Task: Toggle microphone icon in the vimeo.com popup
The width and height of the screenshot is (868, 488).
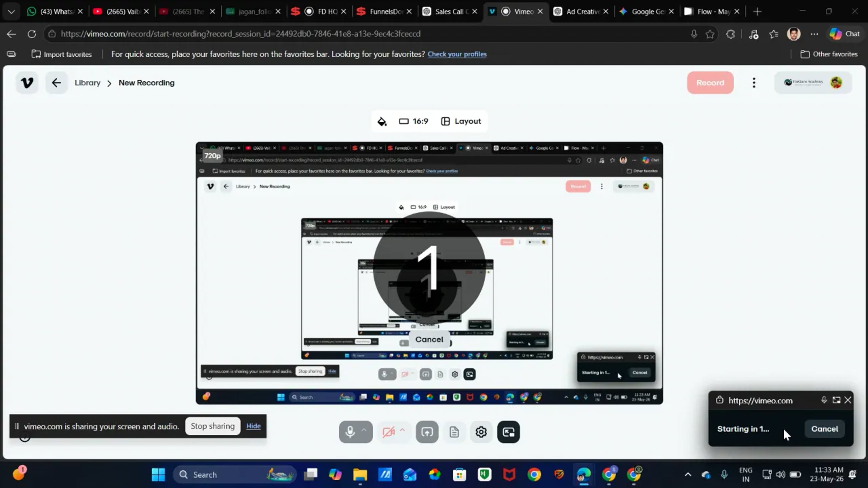Action: click(x=824, y=400)
